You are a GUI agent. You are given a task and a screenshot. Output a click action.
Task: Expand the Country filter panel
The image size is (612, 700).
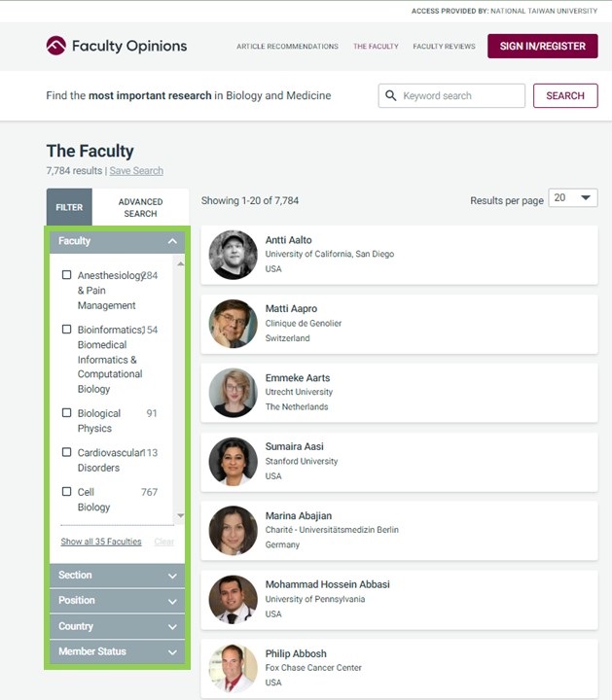[x=117, y=626]
